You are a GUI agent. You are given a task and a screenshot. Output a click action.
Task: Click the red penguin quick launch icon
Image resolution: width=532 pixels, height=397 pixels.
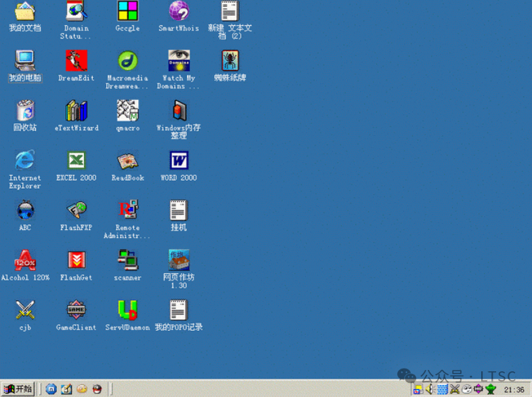97,389
